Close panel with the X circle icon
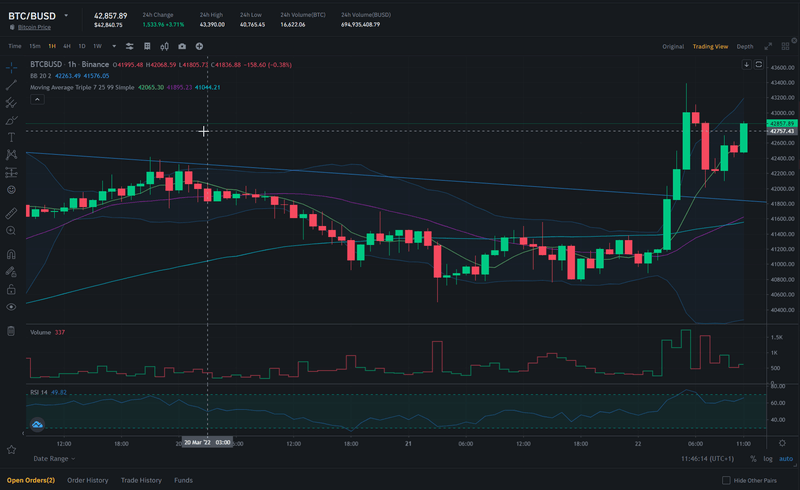 tap(794, 40)
